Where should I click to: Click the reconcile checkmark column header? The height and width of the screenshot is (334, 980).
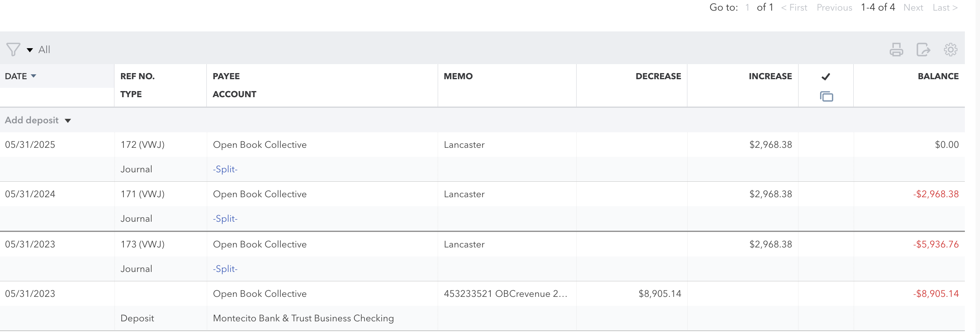click(826, 76)
